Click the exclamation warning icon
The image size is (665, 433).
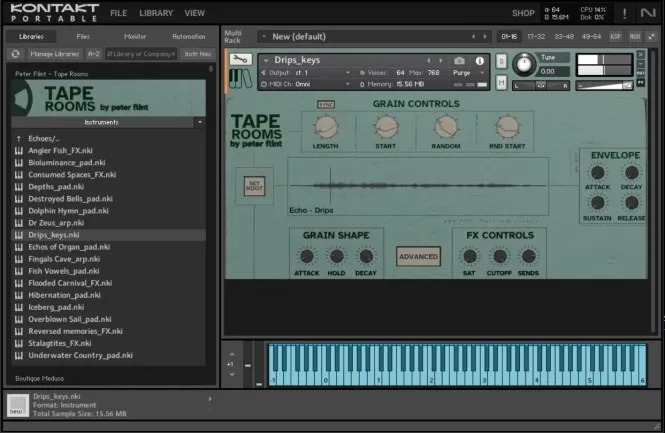pos(624,14)
